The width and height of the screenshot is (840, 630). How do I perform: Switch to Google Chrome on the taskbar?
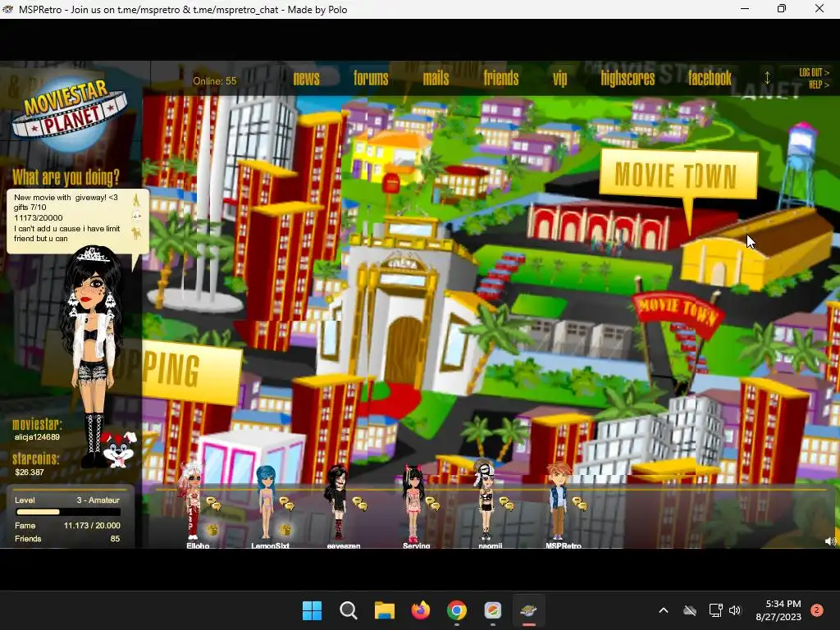456,610
